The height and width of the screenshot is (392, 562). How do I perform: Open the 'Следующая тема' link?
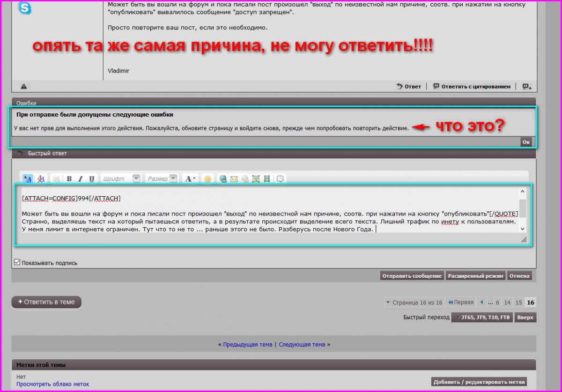tap(302, 344)
